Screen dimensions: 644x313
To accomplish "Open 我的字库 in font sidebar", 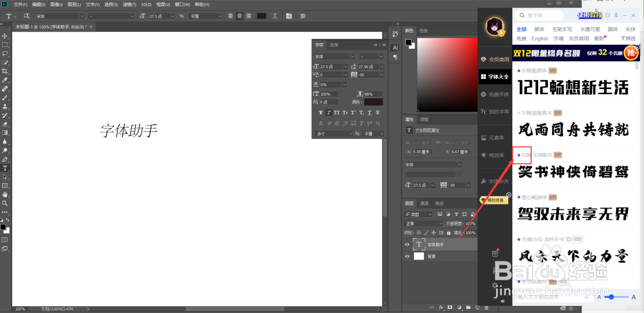I will (494, 111).
